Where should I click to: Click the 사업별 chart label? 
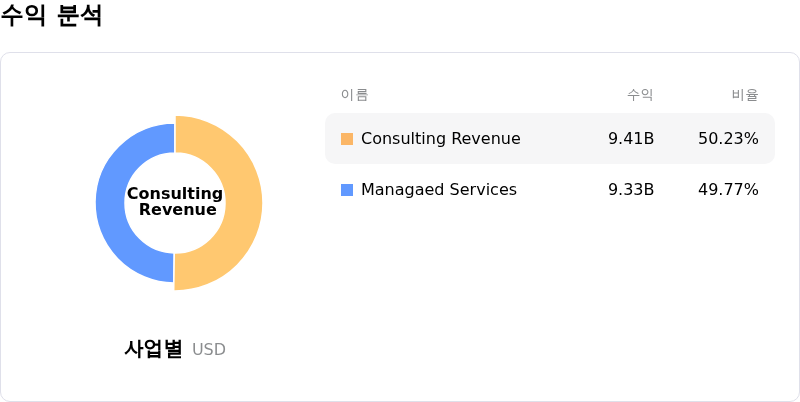pos(153,349)
